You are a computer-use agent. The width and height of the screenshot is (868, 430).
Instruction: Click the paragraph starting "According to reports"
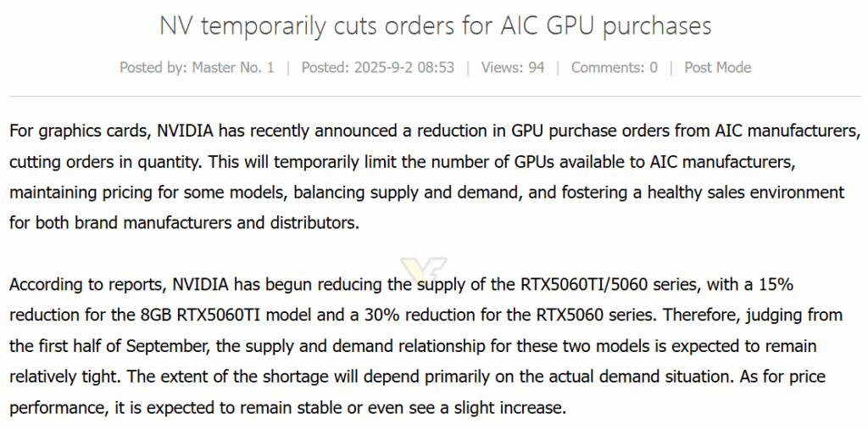click(426, 346)
